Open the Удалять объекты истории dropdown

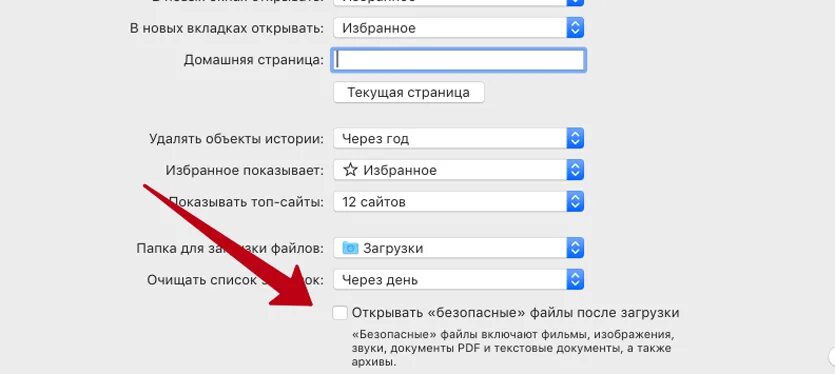[459, 139]
